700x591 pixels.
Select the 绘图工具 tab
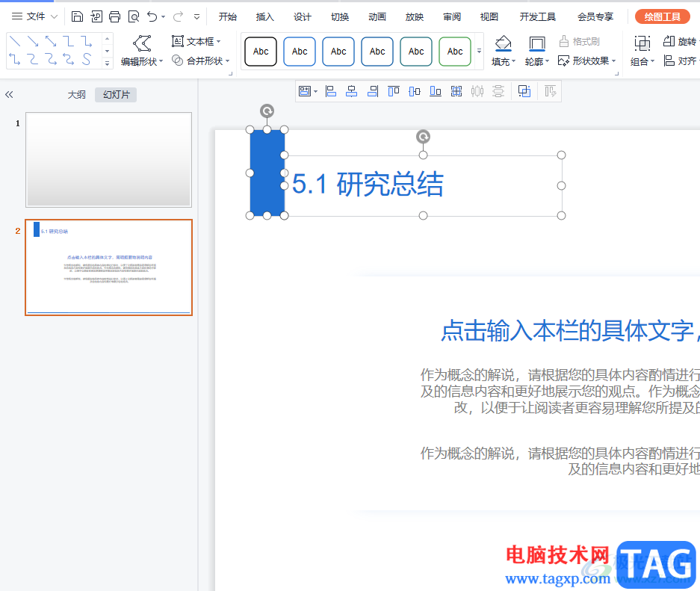click(663, 17)
